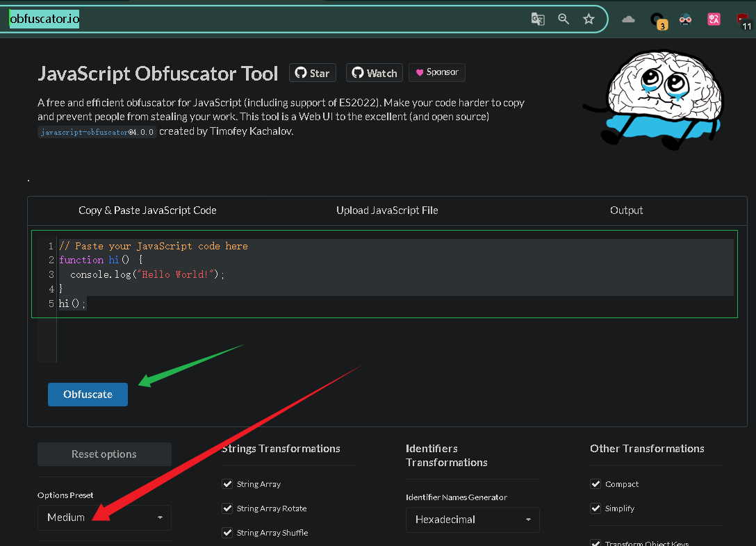Image resolution: width=756 pixels, height=546 pixels.
Task: Open the pink translate extension icon
Action: (714, 19)
